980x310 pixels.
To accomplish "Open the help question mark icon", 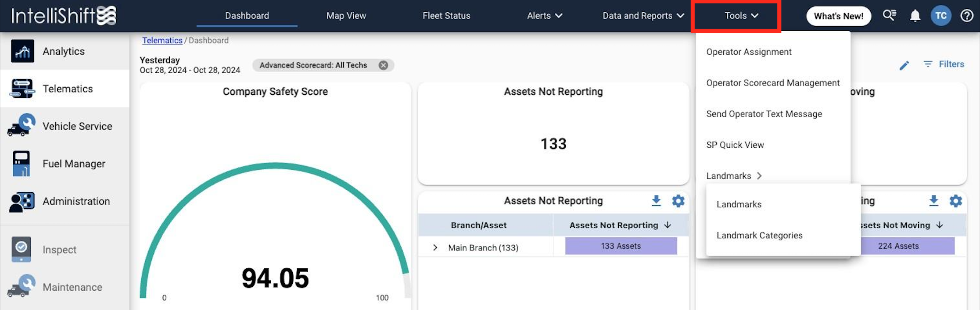I will click(966, 16).
